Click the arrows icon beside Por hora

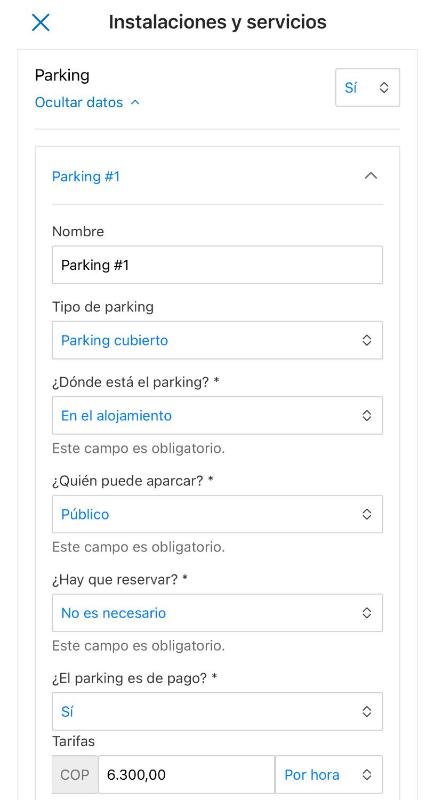click(367, 774)
